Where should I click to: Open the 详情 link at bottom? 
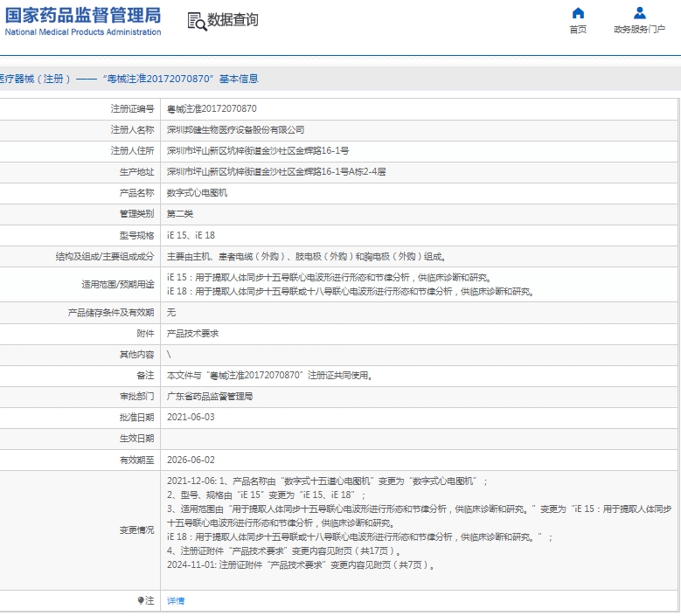pyautogui.click(x=176, y=600)
